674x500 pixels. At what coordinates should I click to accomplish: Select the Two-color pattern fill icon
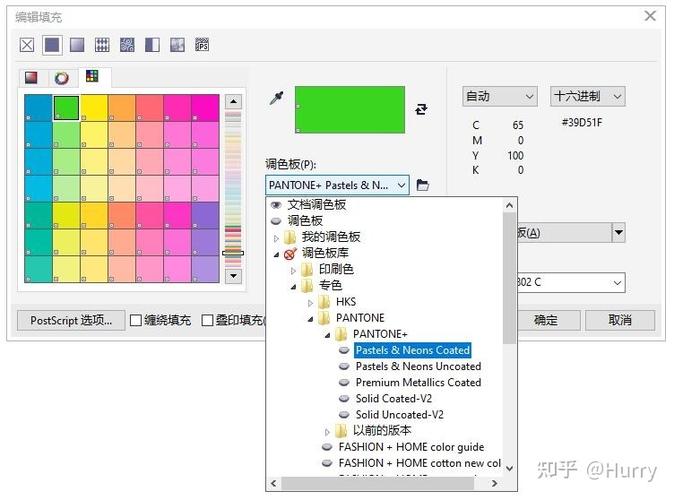coord(152,45)
